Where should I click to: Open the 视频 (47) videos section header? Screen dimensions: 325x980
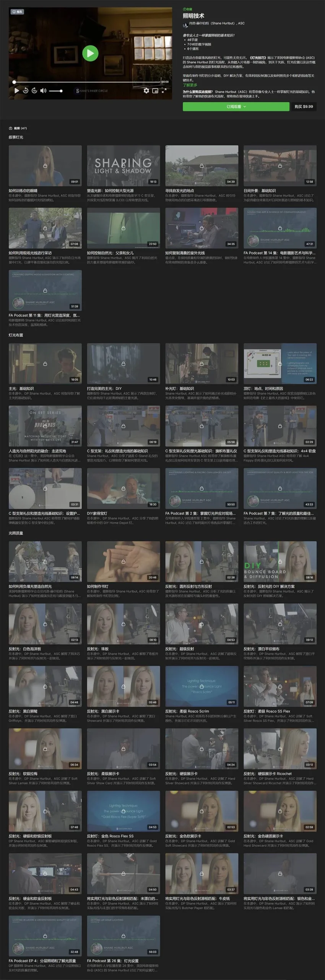(18, 128)
